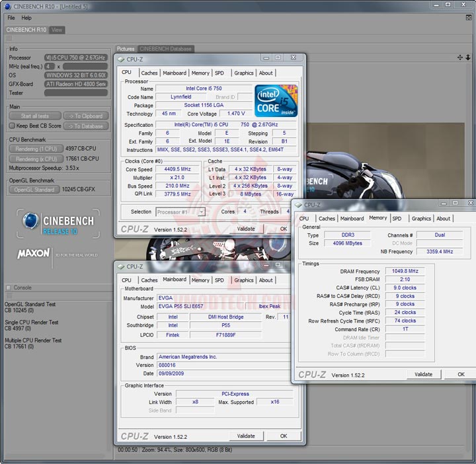Open Memory tab in the Mainboard CPU-Z window

coord(200,280)
